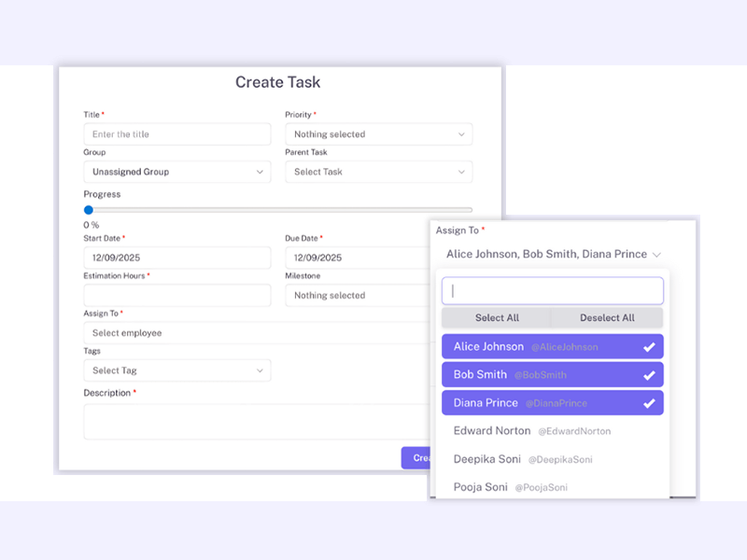This screenshot has height=560, width=747.
Task: Expand the Parent Task dropdown
Action: [378, 172]
